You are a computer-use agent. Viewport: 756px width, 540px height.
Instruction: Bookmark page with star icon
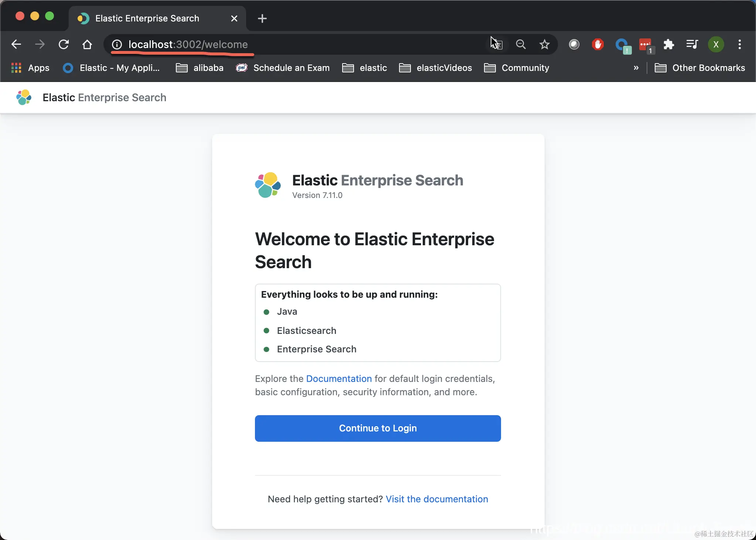click(544, 45)
